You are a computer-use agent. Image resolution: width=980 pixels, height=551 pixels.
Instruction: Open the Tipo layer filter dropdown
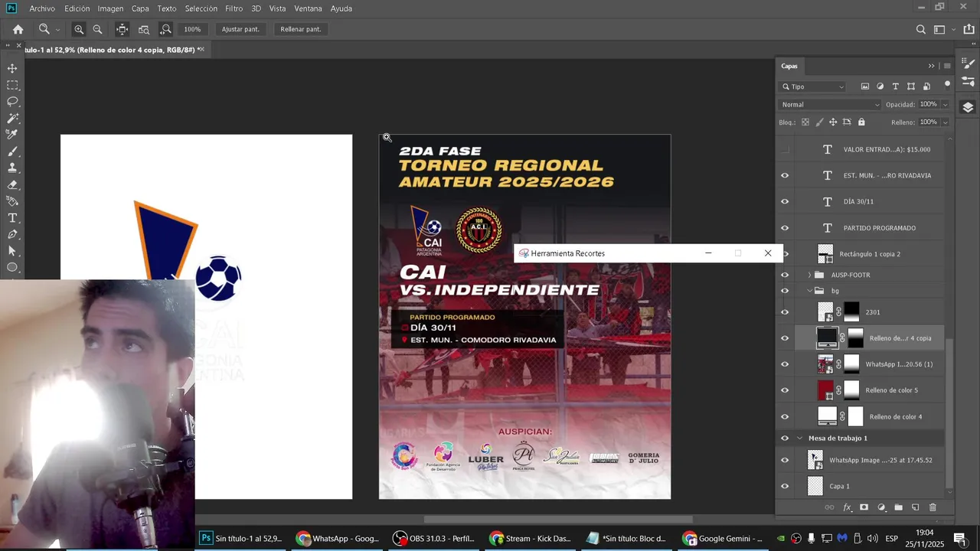[812, 86]
